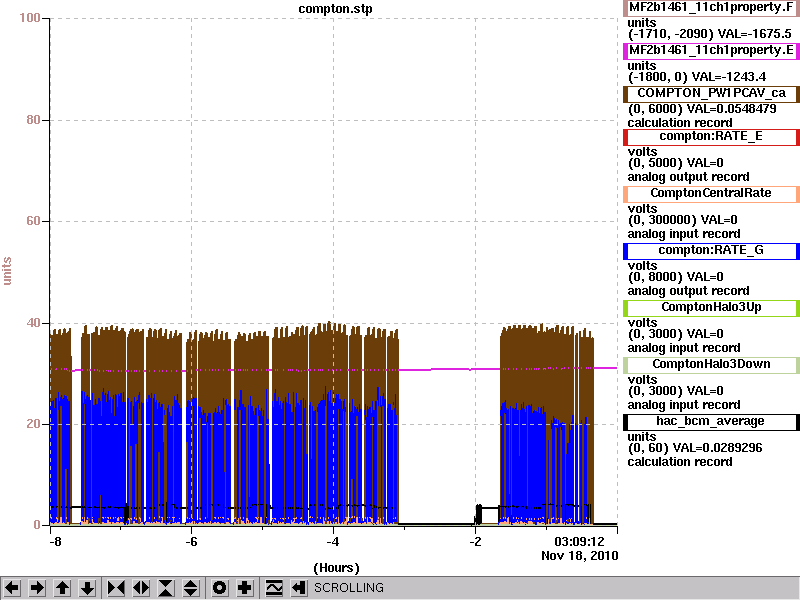Image resolution: width=800 pixels, height=600 pixels.
Task: Click the VAL=-1243.4 range text
Action: [697, 77]
